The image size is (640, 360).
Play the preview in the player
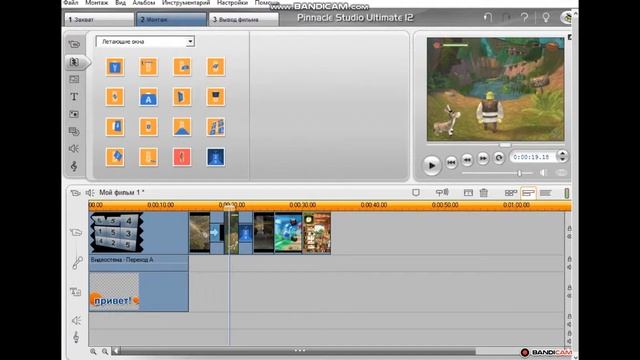[x=431, y=165]
